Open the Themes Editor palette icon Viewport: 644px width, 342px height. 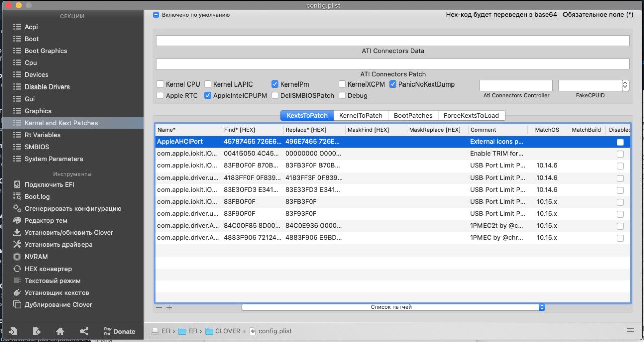17,221
